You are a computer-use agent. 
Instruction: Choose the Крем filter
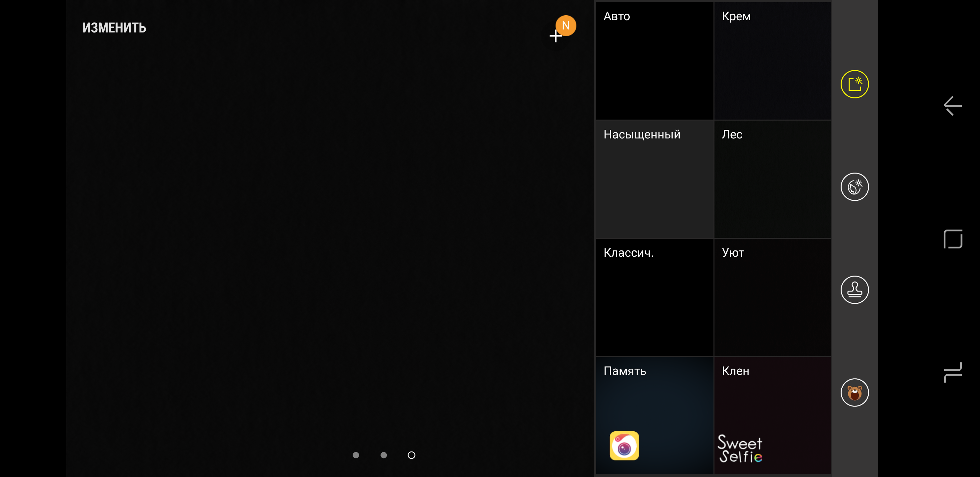[x=773, y=61]
